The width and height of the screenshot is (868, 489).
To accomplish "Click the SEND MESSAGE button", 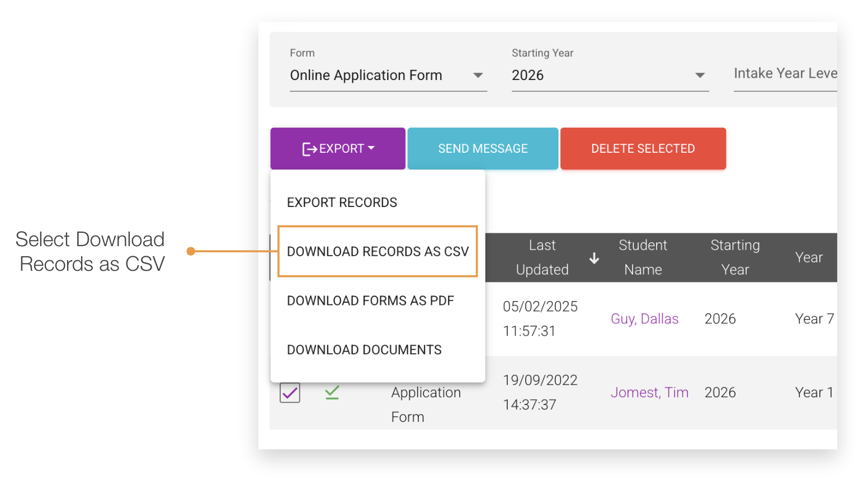I will pos(482,148).
